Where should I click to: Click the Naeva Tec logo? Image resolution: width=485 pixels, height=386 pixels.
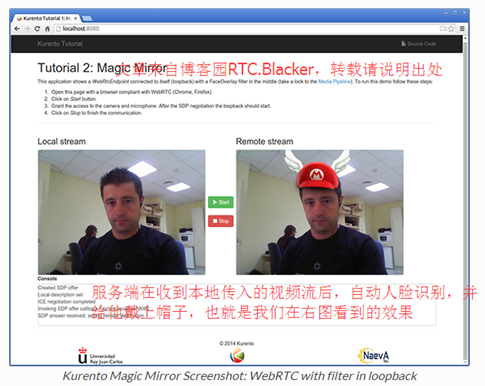pyautogui.click(x=373, y=355)
